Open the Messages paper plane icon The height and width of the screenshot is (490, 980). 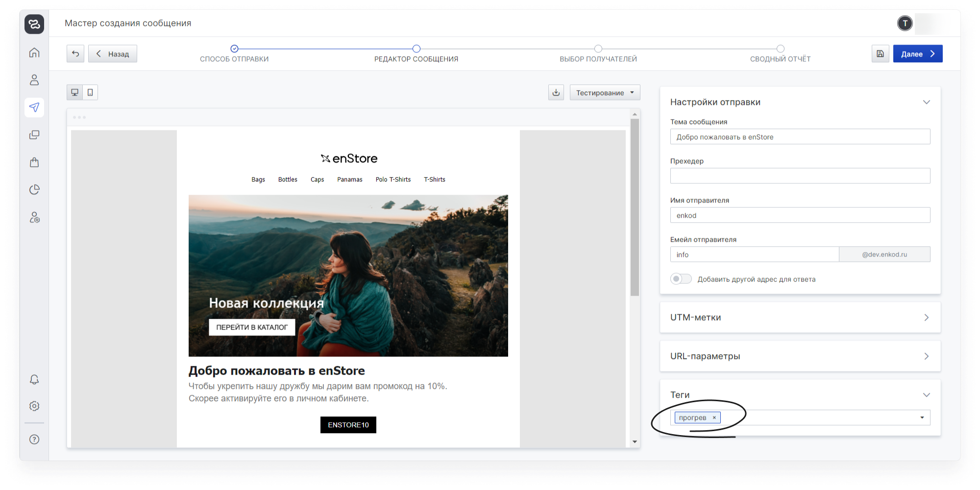pos(34,107)
